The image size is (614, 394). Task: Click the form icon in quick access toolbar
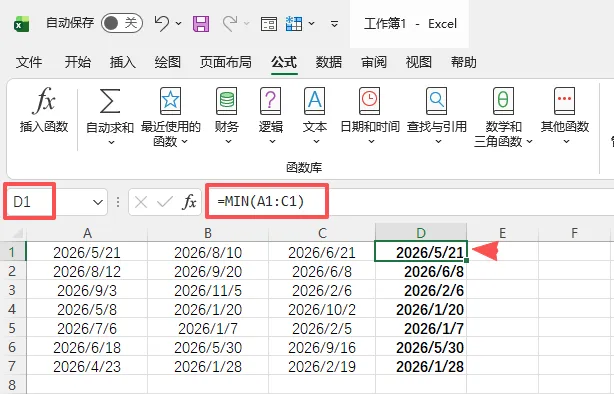coord(269,23)
